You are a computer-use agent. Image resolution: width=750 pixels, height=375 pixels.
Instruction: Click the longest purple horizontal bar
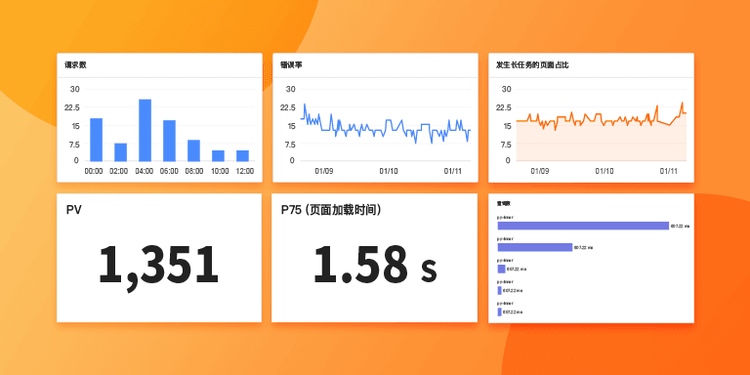[x=583, y=226]
